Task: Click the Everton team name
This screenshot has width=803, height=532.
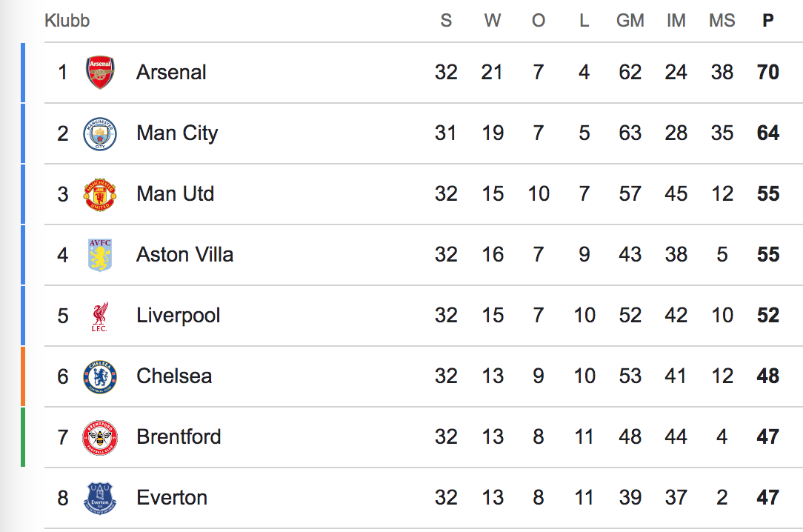Action: (172, 498)
